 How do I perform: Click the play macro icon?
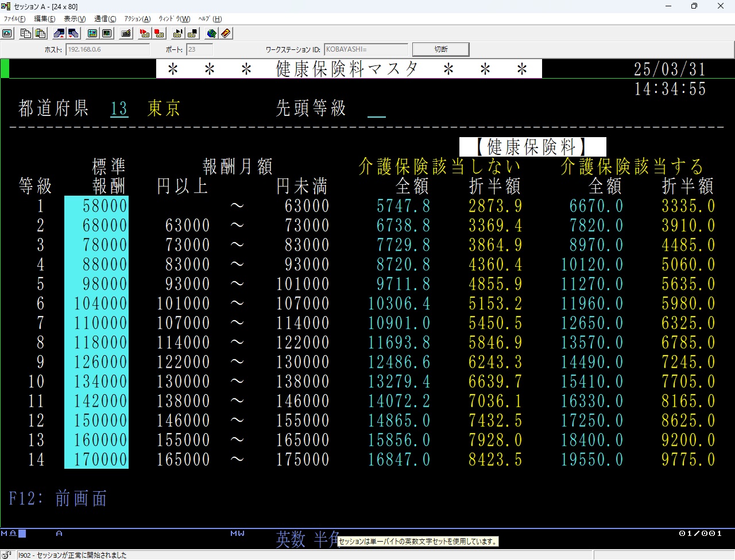click(177, 33)
